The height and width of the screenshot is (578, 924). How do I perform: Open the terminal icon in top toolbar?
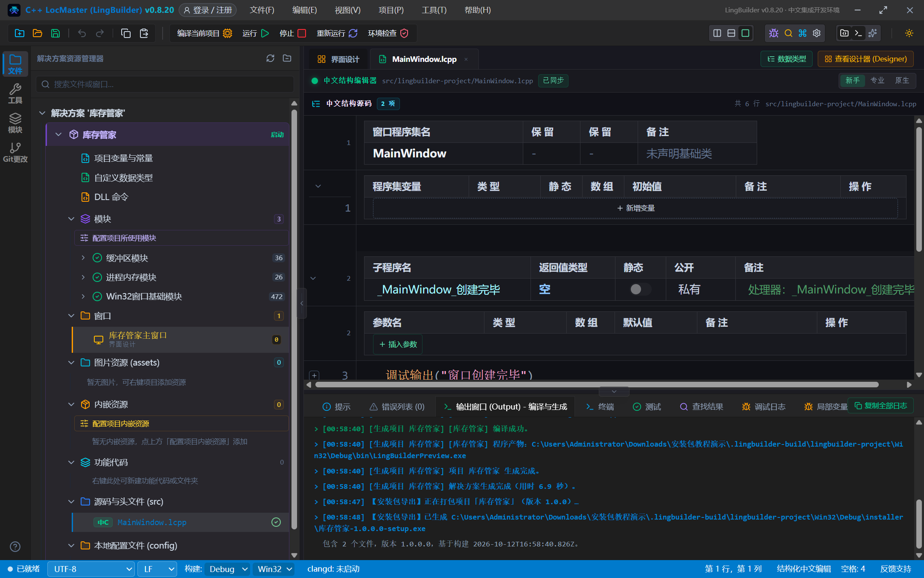(x=858, y=33)
